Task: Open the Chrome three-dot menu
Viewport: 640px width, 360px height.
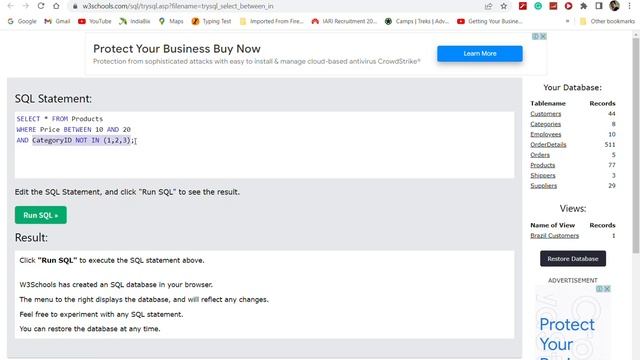Action: pos(629,6)
